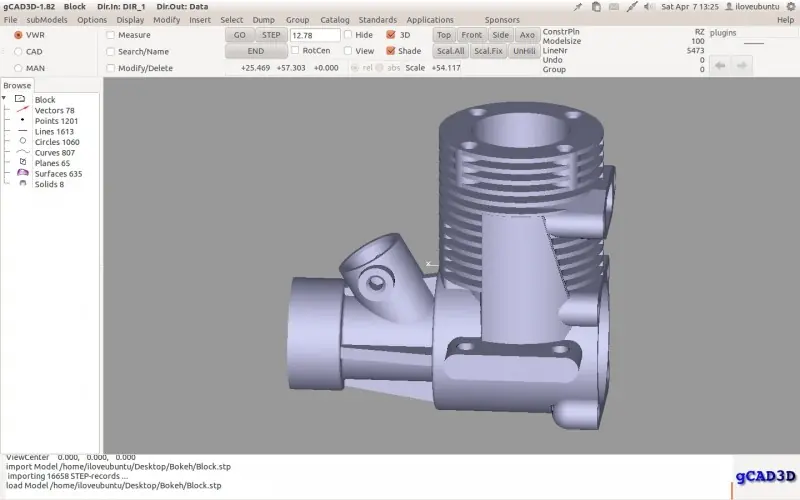
Task: Select the CAD mode radio button
Action: click(18, 52)
